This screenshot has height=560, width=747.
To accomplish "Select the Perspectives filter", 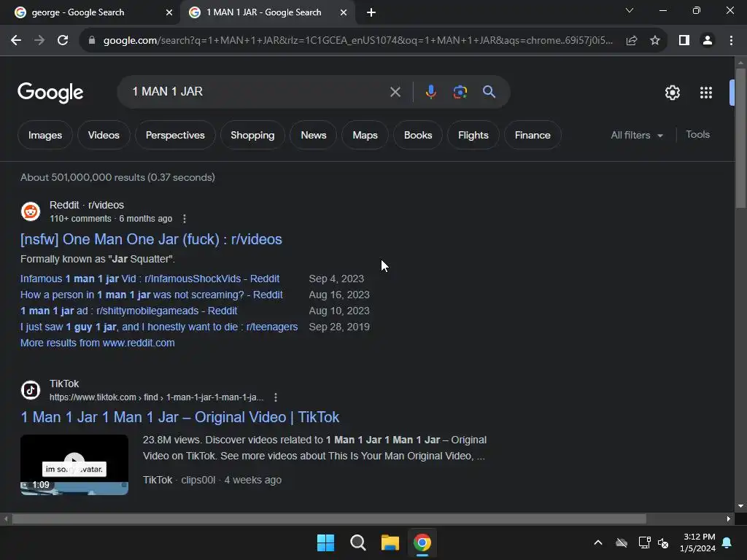I will 175,135.
